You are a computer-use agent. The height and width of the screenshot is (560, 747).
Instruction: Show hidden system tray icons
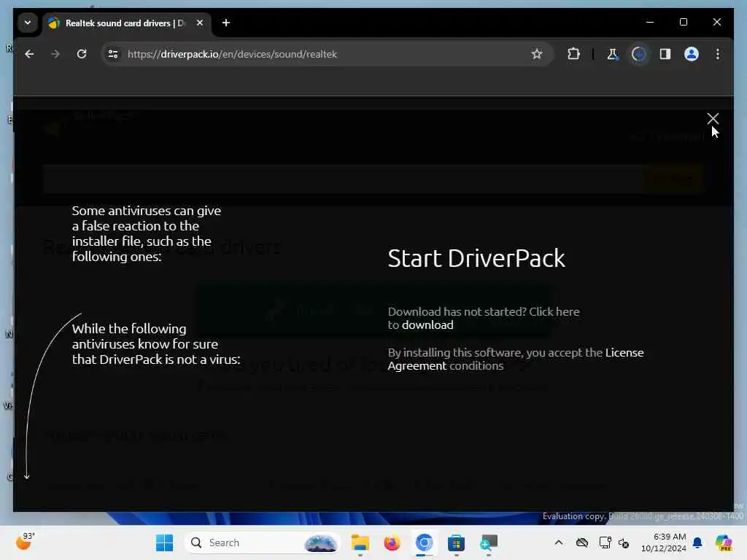(559, 542)
